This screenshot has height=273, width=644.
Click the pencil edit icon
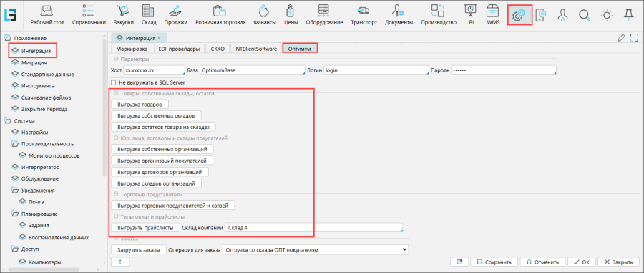pos(621,38)
